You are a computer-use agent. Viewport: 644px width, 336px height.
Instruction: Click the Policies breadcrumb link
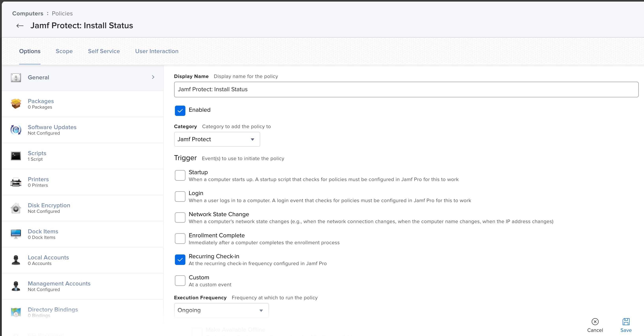click(x=62, y=13)
